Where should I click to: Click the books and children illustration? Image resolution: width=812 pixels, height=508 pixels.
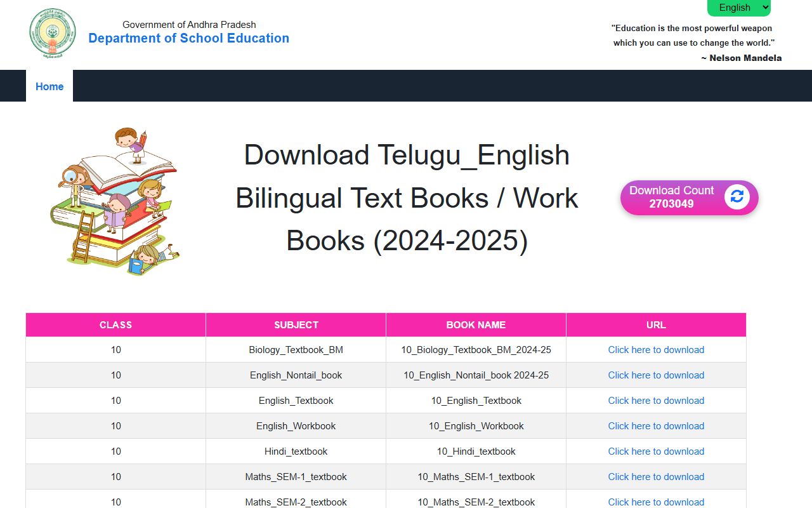[x=115, y=201]
